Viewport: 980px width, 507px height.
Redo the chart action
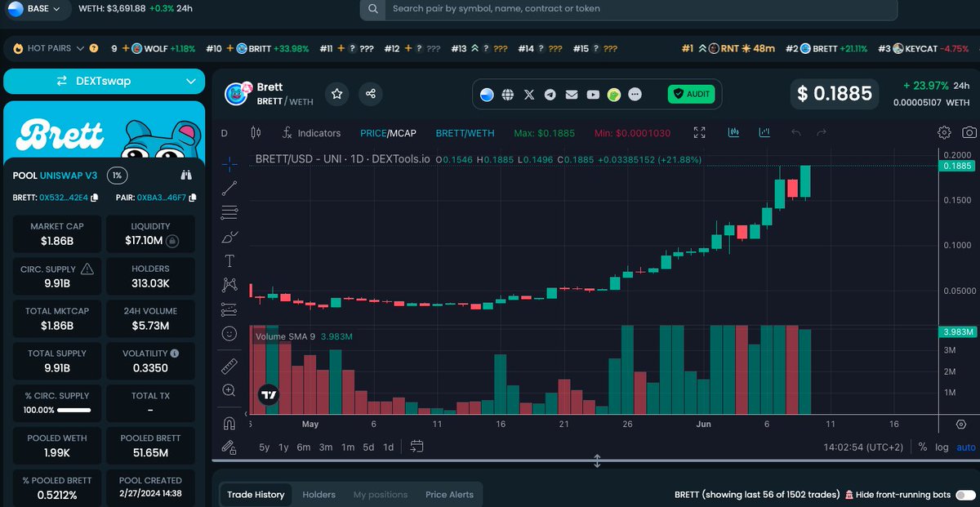coord(822,132)
